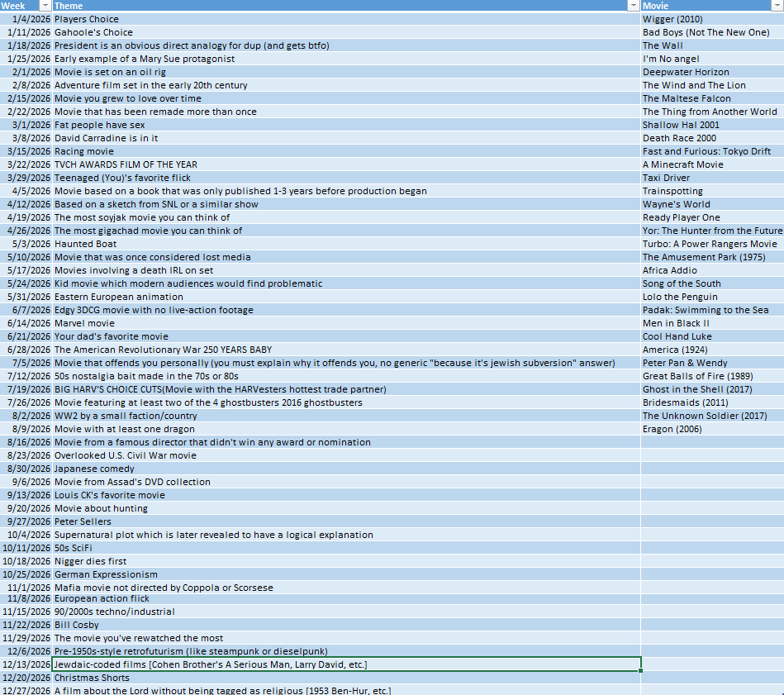Click the movie cell 'Ready Player One'

click(712, 217)
